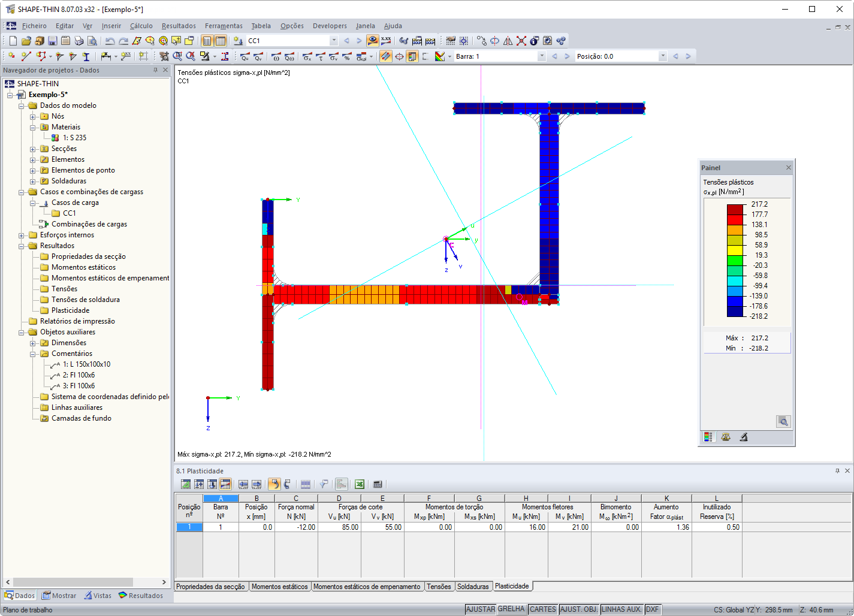This screenshot has width=854, height=616.
Task: Open a file using the folder icon
Action: click(26, 41)
